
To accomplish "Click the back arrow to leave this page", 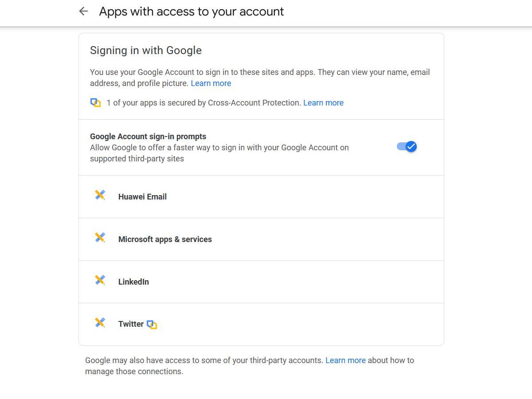I will click(x=83, y=11).
